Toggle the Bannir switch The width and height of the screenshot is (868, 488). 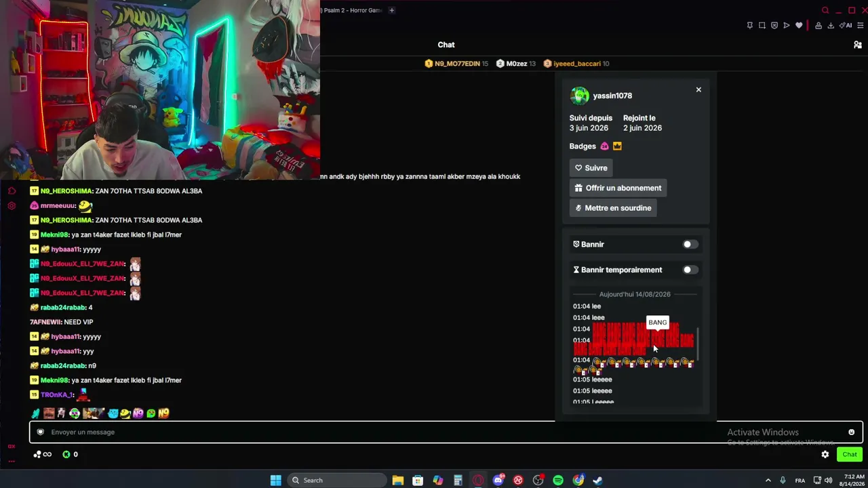pyautogui.click(x=690, y=244)
